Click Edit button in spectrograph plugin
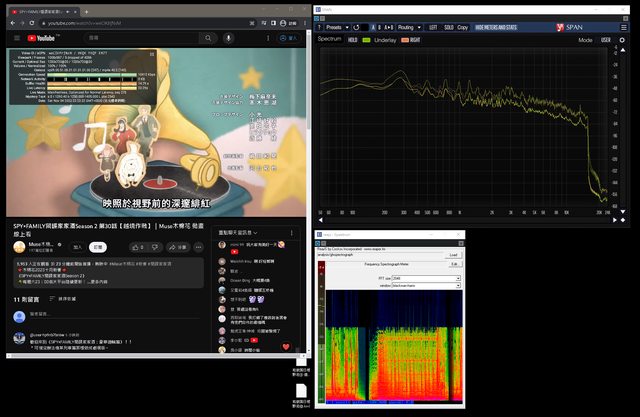The image size is (640, 417). click(454, 264)
